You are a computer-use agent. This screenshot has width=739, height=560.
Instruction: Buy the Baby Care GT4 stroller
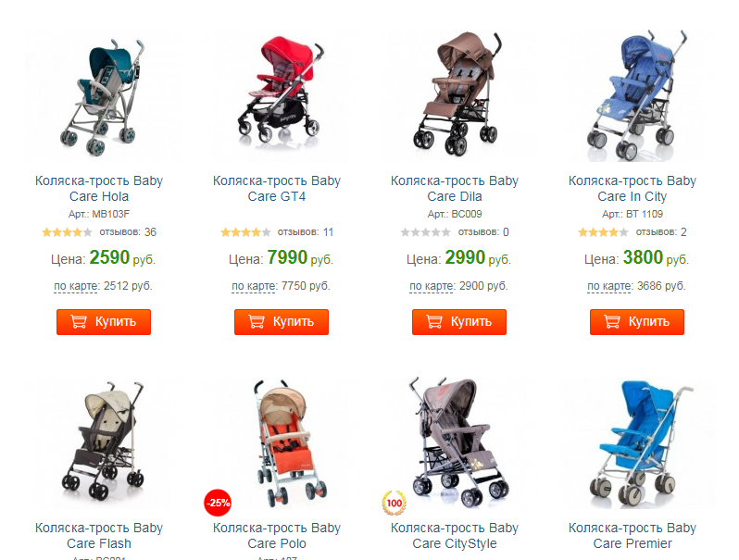coord(282,322)
